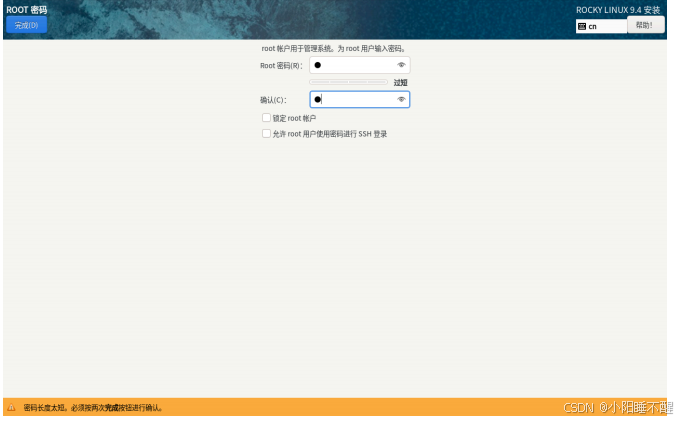Click the warning triangle icon in orange bar
This screenshot has height=422, width=681.
tap(11, 407)
